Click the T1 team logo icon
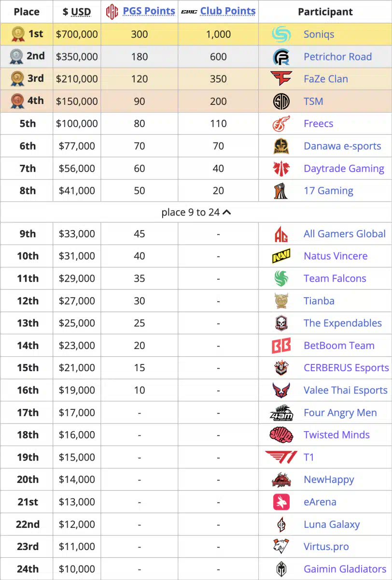 pos(281,457)
